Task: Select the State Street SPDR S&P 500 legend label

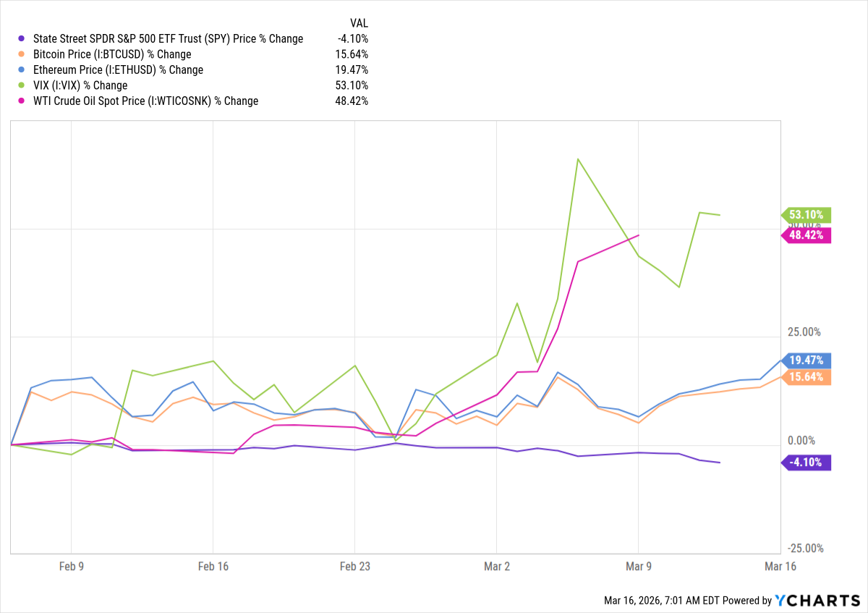Action: (168, 39)
